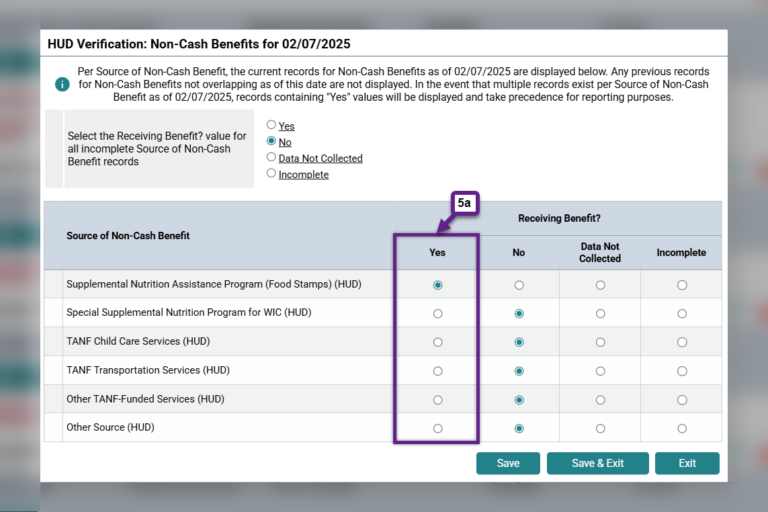Select Yes for all incomplete records
The image size is (768, 512).
271,125
